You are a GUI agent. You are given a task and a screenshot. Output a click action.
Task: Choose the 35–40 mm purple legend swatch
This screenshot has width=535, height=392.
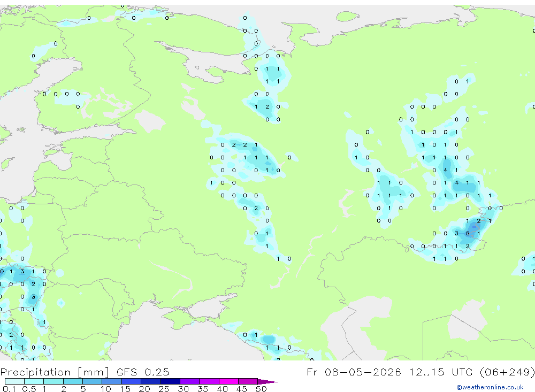209,381
